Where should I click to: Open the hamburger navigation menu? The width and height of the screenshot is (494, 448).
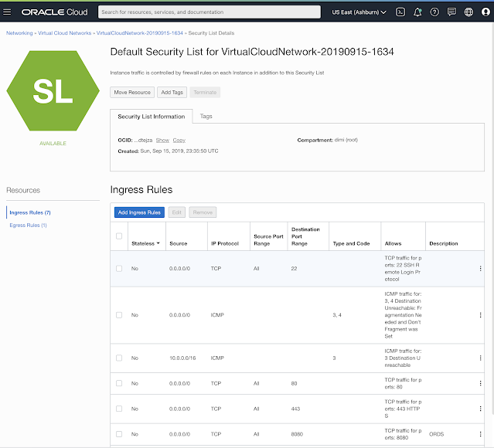click(x=7, y=12)
